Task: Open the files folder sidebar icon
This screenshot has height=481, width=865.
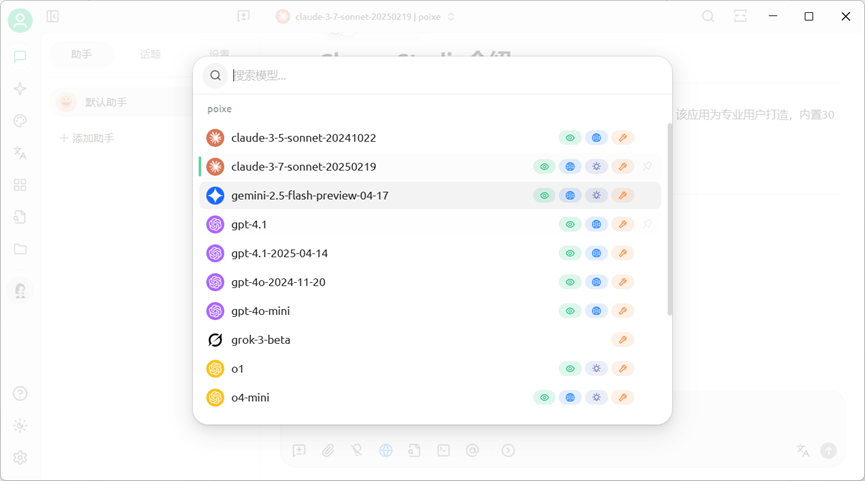Action: tap(20, 249)
